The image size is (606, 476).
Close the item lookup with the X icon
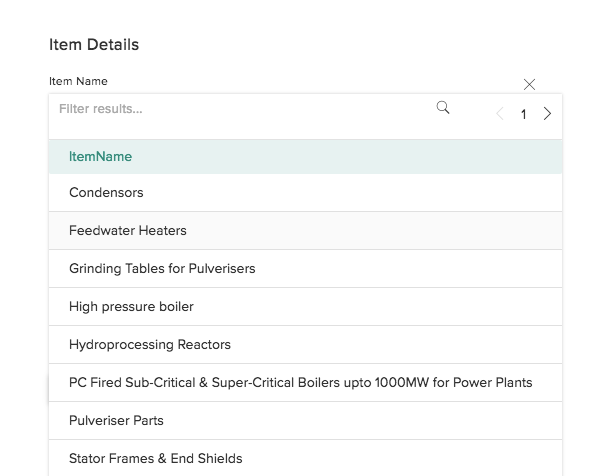529,84
